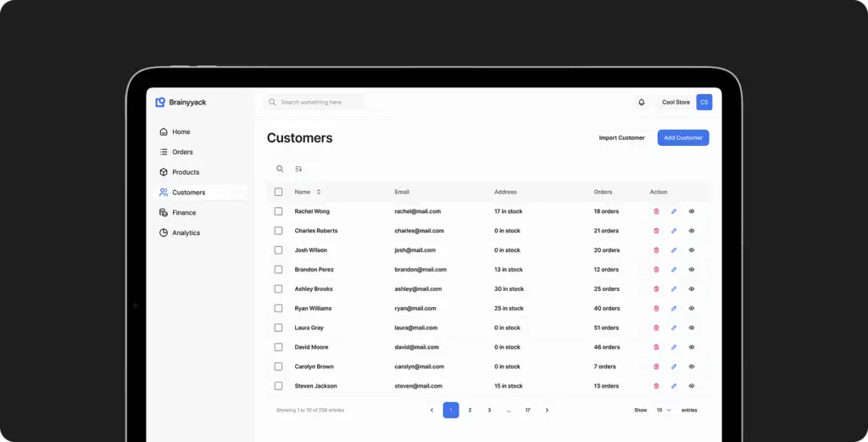This screenshot has width=868, height=442.
Task: Go to the previous page arrow
Action: click(x=431, y=410)
